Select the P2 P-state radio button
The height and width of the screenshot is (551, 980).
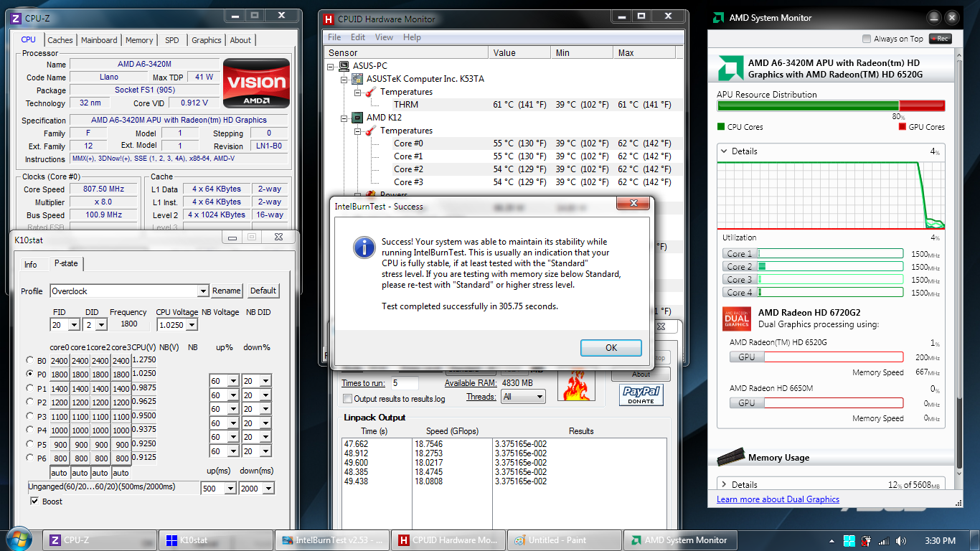pyautogui.click(x=29, y=402)
